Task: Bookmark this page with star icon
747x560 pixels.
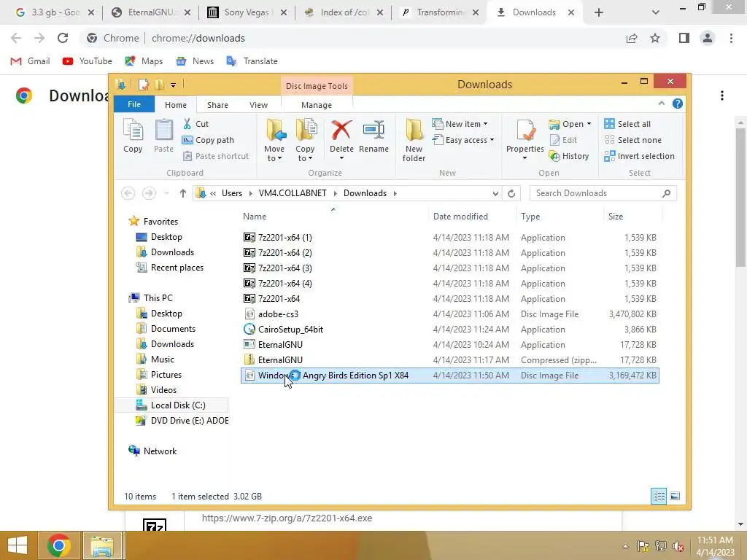Action: pos(655,38)
